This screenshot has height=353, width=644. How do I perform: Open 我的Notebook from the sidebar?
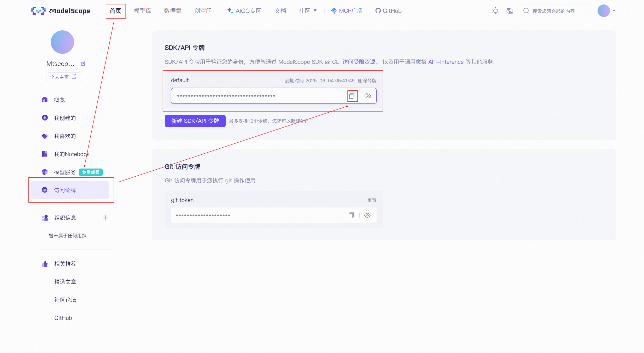click(x=71, y=154)
